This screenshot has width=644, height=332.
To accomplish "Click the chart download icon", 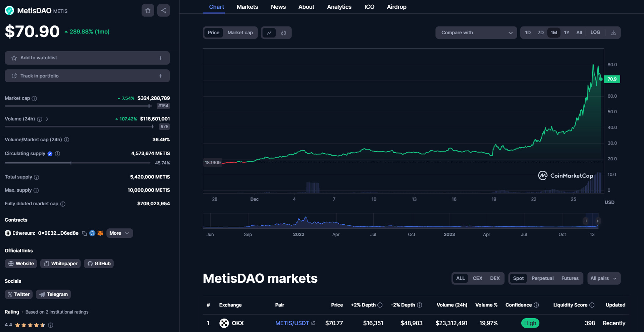I will [x=613, y=33].
